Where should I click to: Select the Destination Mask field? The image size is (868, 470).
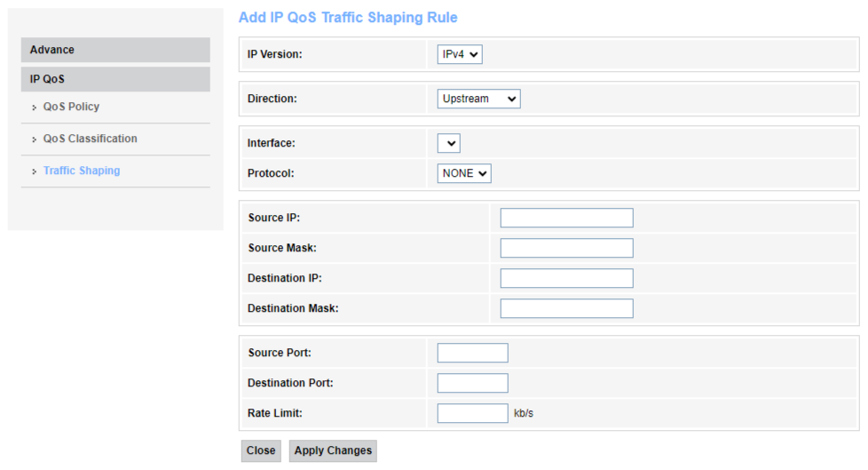[x=566, y=308]
